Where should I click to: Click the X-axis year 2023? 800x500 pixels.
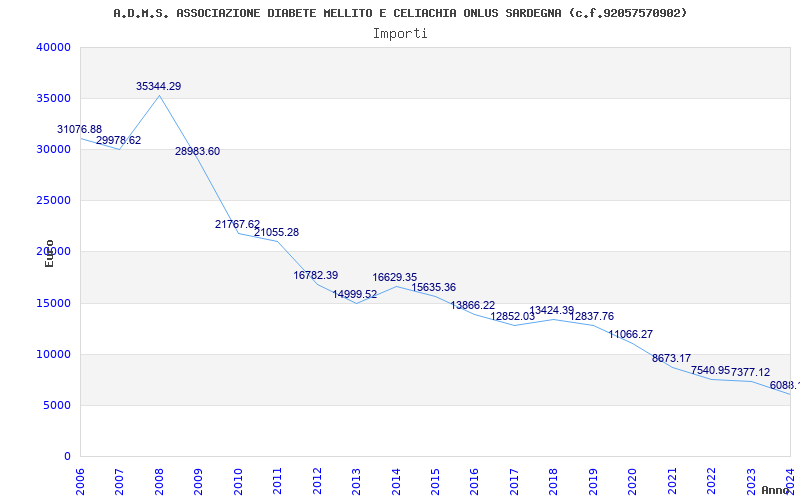tap(751, 481)
